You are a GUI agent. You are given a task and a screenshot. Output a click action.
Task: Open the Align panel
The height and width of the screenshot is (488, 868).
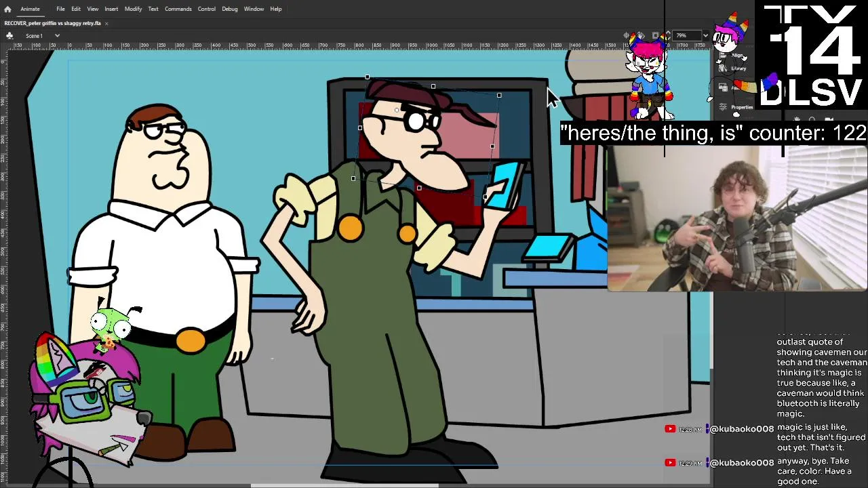[x=738, y=56]
